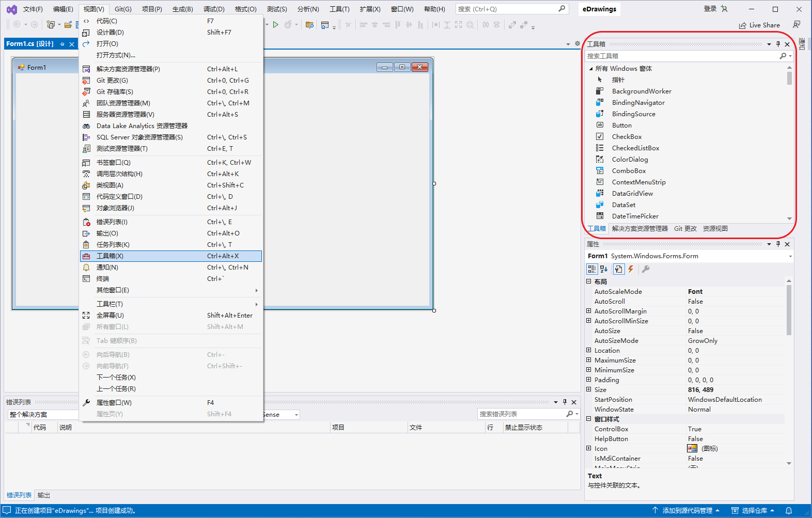812x518 pixels.
Task: Collapse the Window Style property category
Action: click(588, 419)
